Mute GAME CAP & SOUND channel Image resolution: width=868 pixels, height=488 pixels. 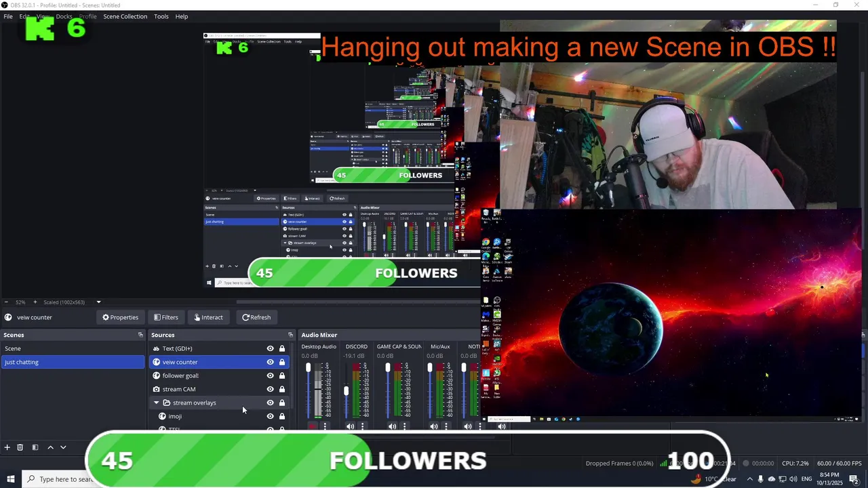click(392, 426)
